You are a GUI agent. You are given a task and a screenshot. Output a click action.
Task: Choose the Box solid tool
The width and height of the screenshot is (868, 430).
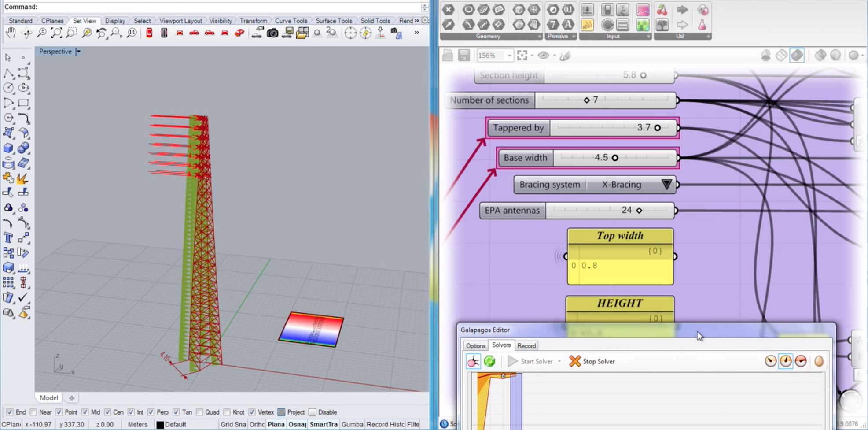pyautogui.click(x=8, y=148)
